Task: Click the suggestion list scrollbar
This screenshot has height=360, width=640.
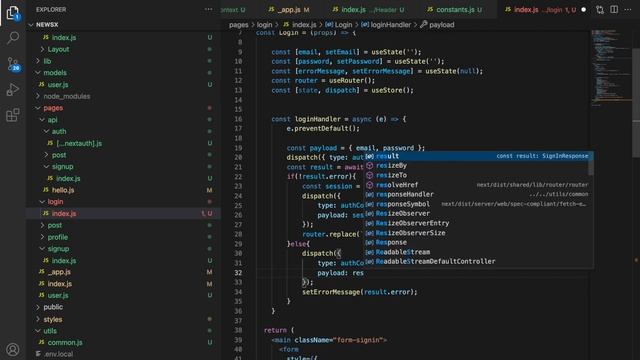Action: click(591, 163)
